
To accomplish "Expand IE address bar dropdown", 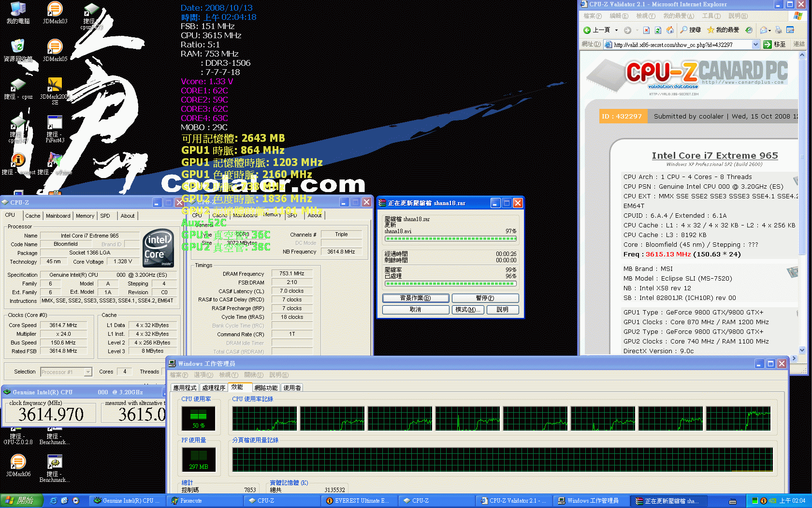I will (x=755, y=45).
